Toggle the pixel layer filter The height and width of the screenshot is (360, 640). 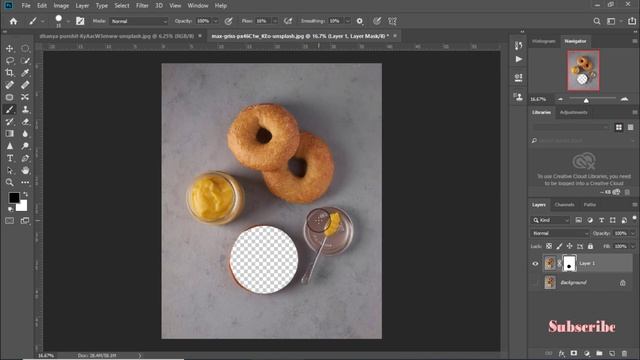point(578,220)
